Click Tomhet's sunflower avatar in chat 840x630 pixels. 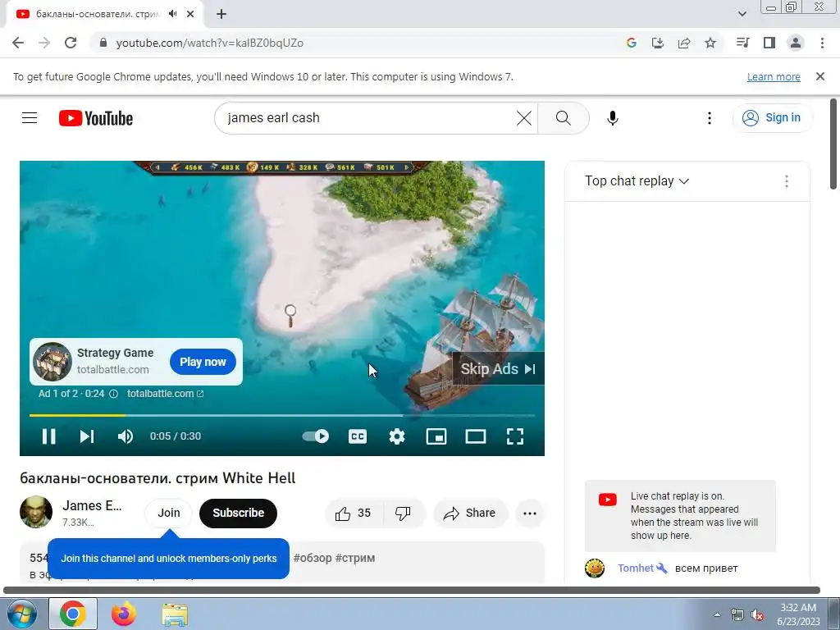tap(595, 568)
